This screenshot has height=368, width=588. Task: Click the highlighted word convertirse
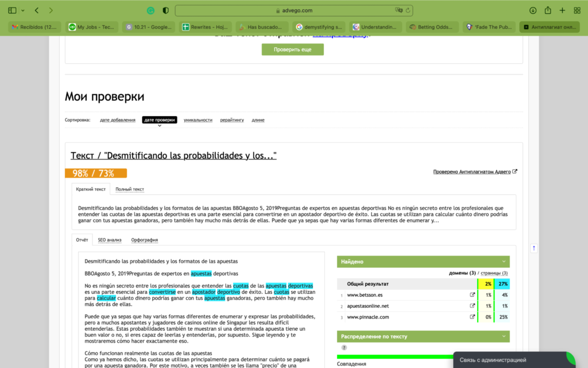[x=162, y=292]
